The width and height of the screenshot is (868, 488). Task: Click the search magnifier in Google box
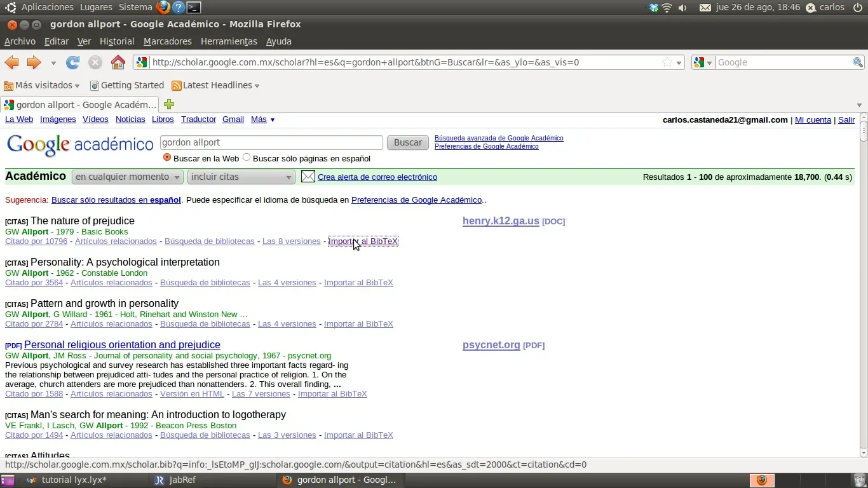point(858,62)
